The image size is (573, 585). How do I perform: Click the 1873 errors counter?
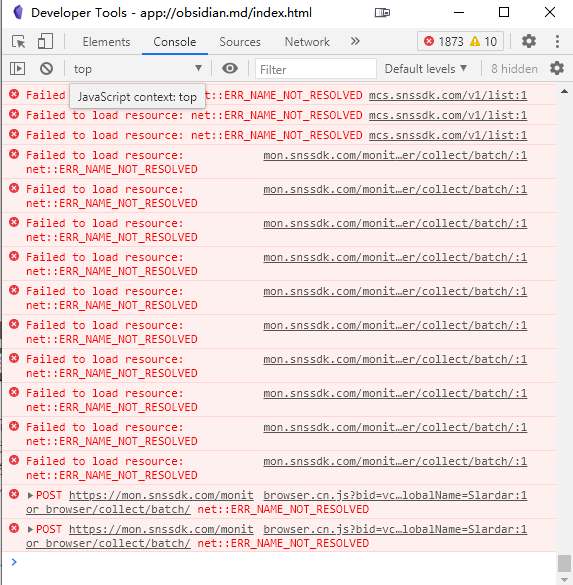(x=444, y=41)
